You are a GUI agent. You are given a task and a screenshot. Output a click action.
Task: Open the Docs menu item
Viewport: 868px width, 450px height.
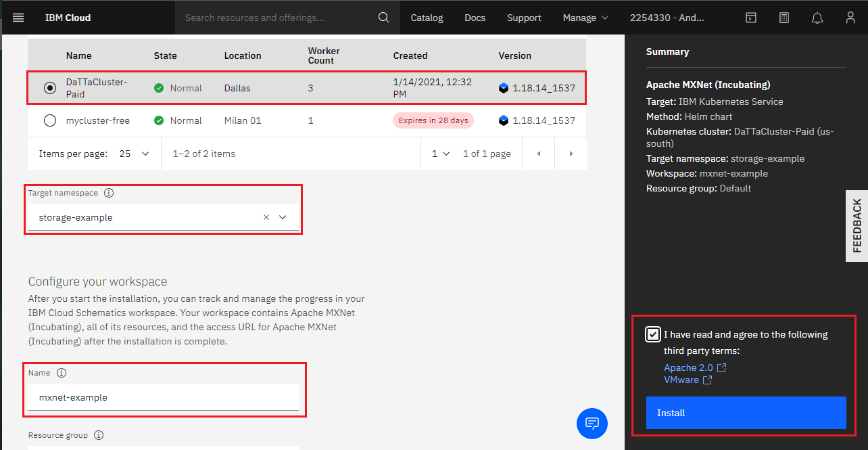click(x=475, y=18)
